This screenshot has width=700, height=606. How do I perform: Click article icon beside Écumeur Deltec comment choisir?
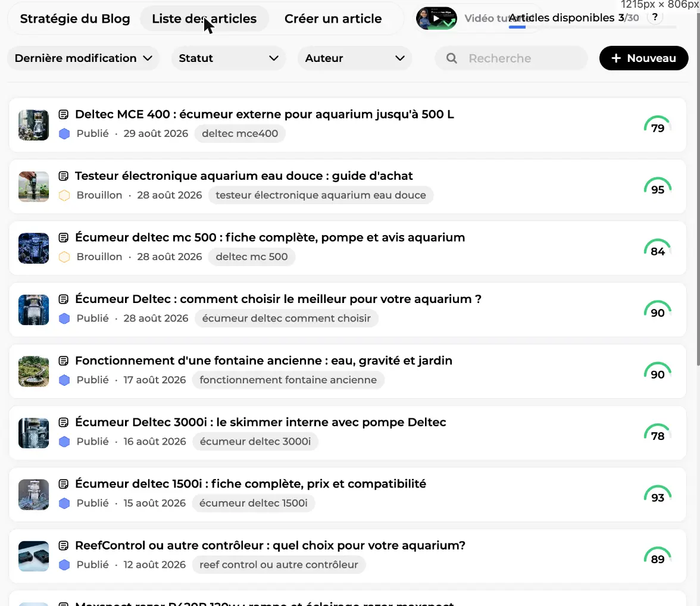(63, 299)
